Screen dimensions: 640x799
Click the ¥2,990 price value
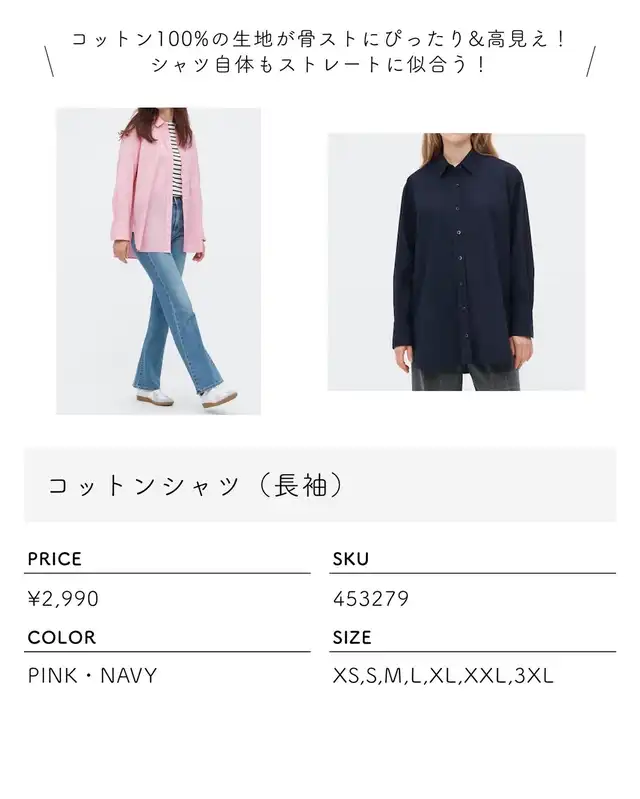click(x=63, y=599)
